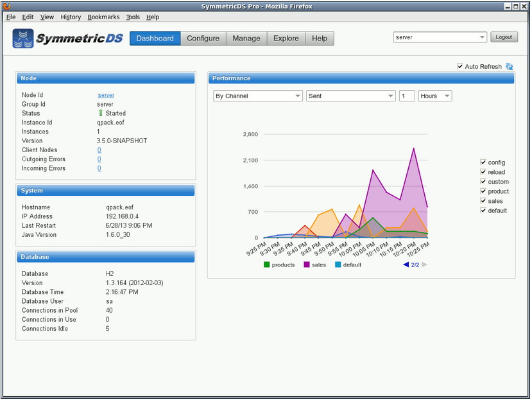Open the Firefox Help menu

153,17
